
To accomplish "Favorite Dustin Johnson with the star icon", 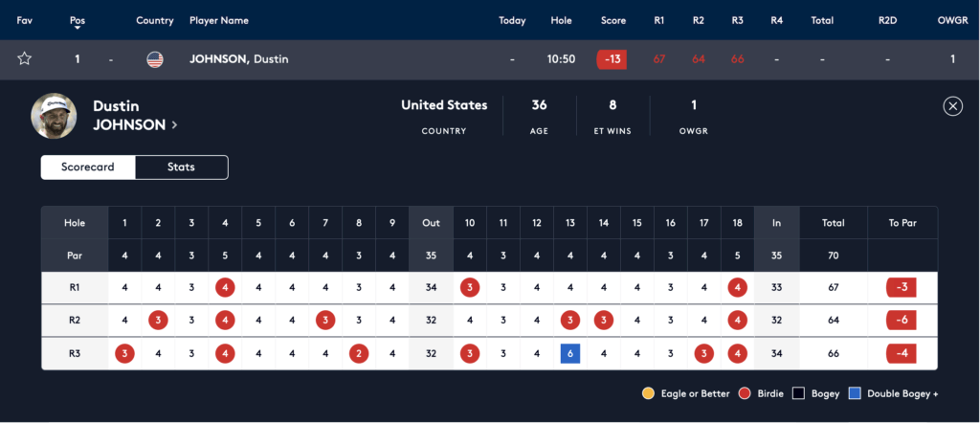I will 25,59.
